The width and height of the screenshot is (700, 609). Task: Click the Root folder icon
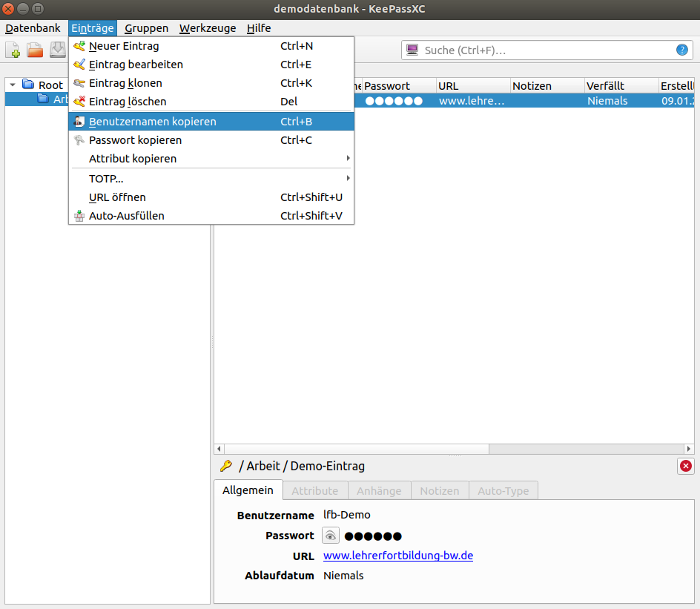(28, 85)
